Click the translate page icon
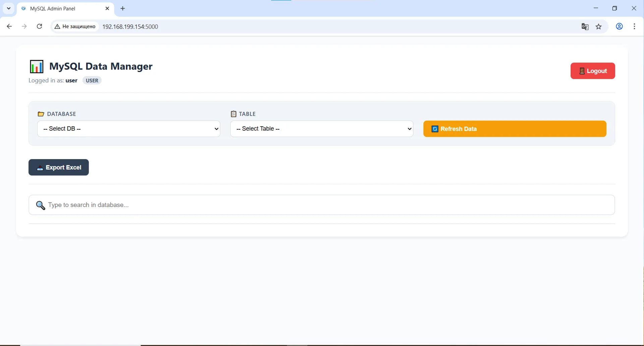This screenshot has width=644, height=346. [585, 26]
